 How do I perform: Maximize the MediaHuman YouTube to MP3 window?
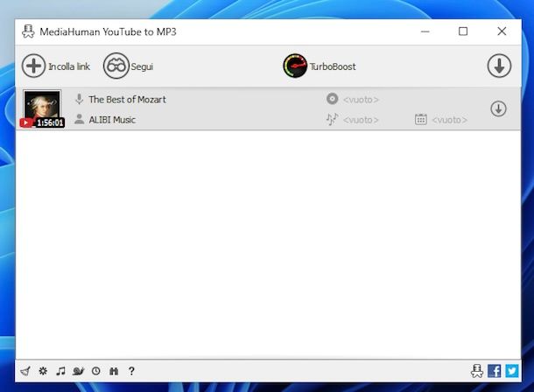[463, 31]
